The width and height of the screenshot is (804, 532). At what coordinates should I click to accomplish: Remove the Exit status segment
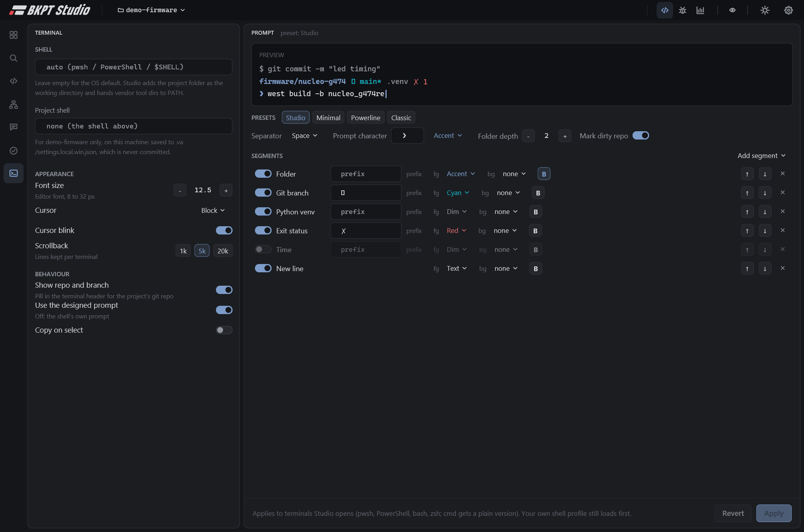[783, 230]
